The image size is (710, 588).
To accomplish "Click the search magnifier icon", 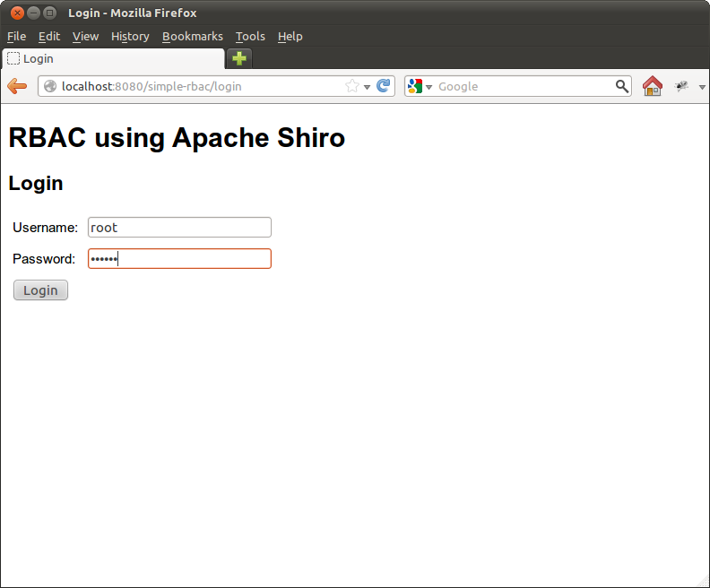I will pos(621,86).
